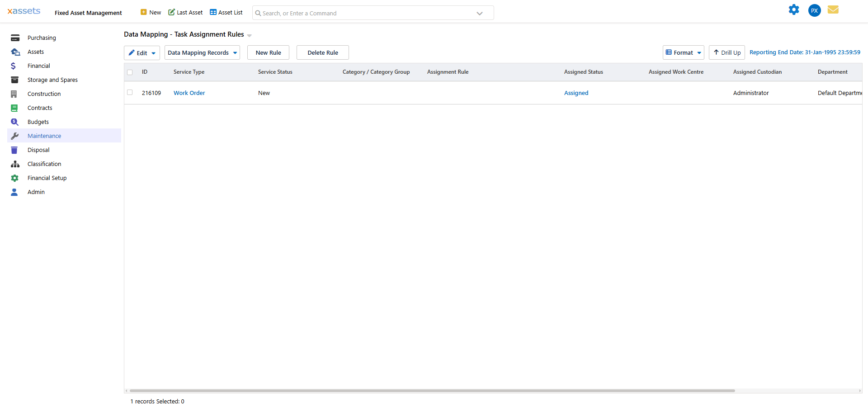Viewport: 868px width, 412px height.
Task: Open the Purchasing section icon
Action: point(15,38)
